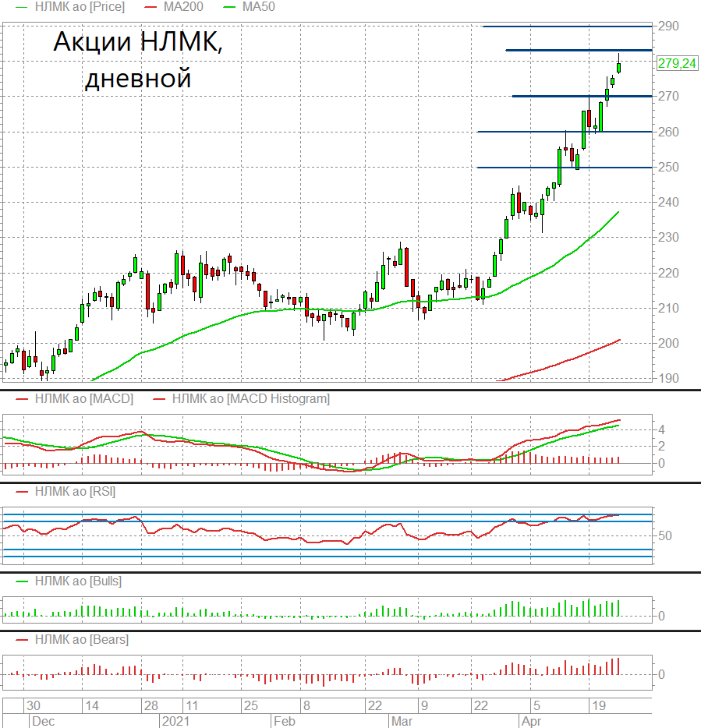Click the chart title 'Акции НЛМК, дневной'

[138, 59]
